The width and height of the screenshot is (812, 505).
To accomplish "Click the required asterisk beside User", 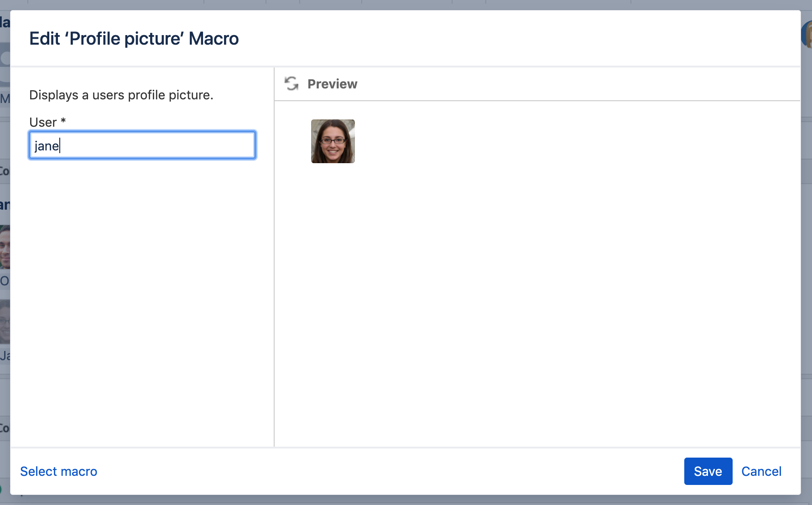I will point(63,121).
